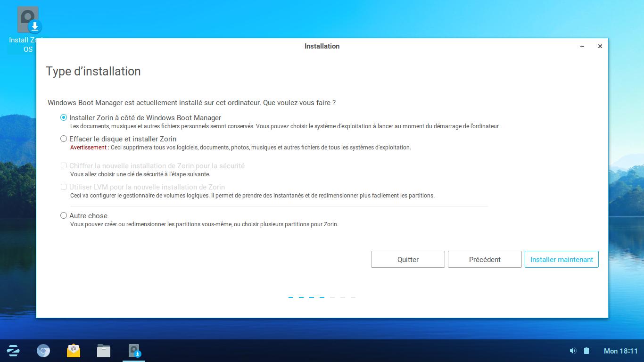Viewport: 644px width, 362px height.
Task: Open the Zorin start menu
Action: click(x=13, y=351)
